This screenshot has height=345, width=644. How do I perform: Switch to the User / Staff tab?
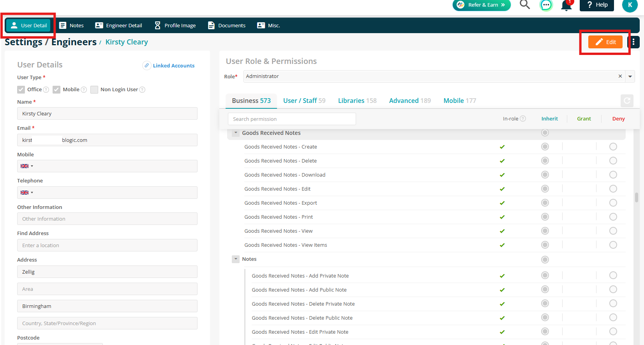(304, 101)
